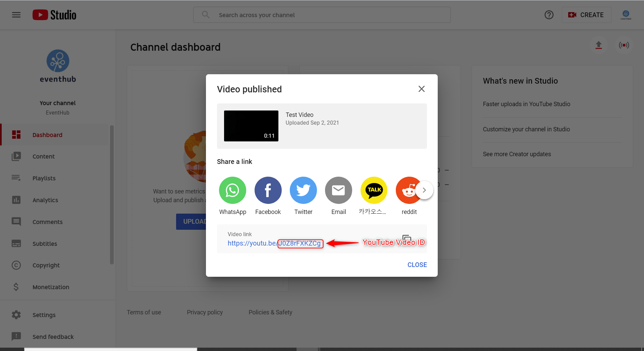Open the Privacy policy link
The width and height of the screenshot is (644, 351).
tap(205, 312)
